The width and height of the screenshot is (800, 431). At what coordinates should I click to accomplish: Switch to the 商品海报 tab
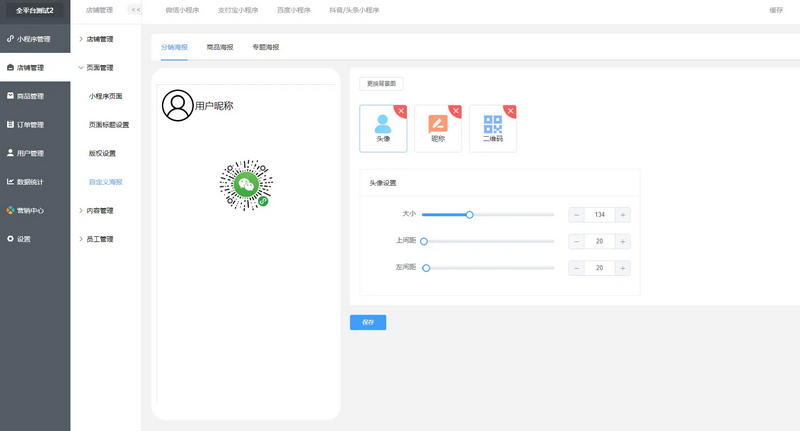[x=221, y=47]
